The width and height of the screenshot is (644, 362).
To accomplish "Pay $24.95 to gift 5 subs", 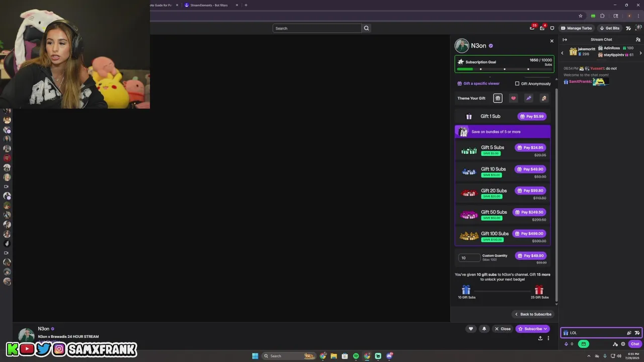I will click(530, 148).
